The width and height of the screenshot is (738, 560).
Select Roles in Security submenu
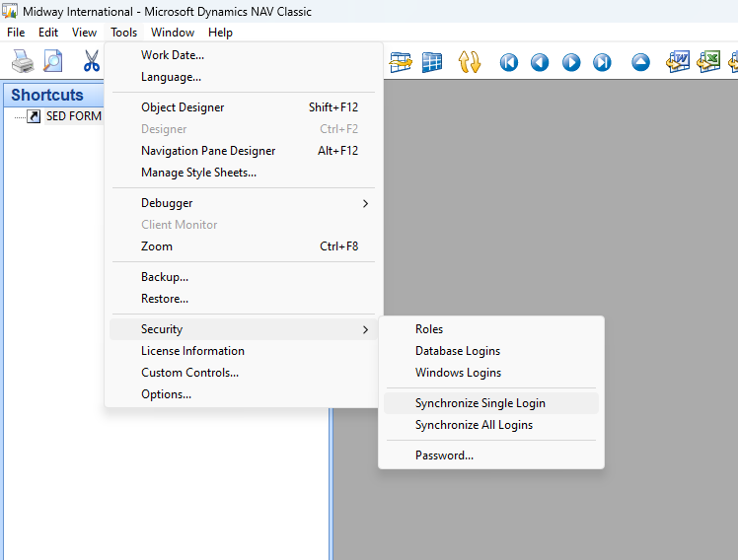tap(491, 329)
